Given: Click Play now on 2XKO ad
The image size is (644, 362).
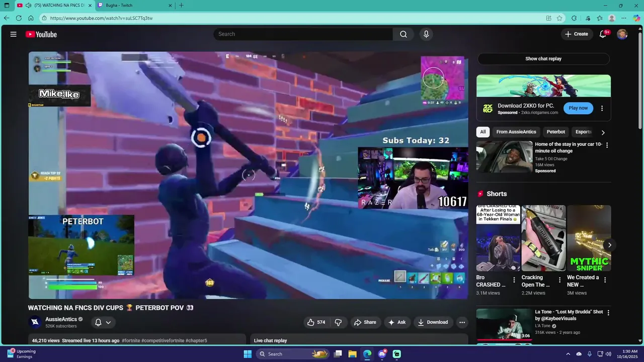Looking at the screenshot, I should 578,108.
